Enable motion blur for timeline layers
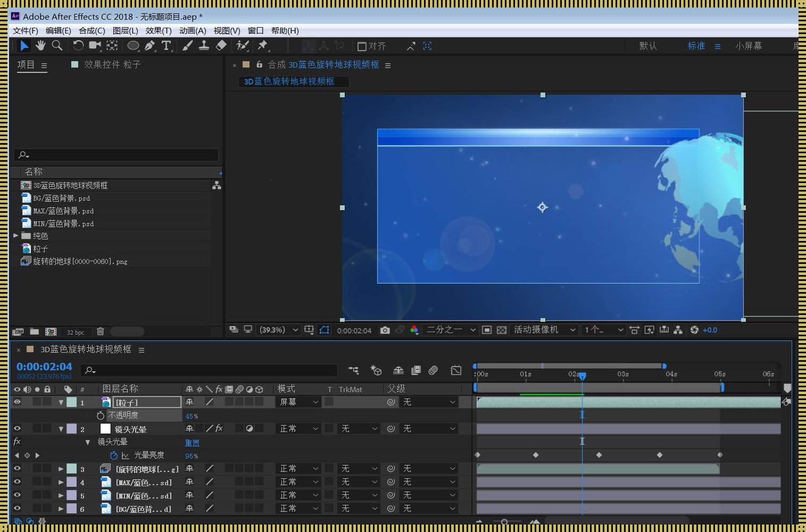 (x=433, y=370)
